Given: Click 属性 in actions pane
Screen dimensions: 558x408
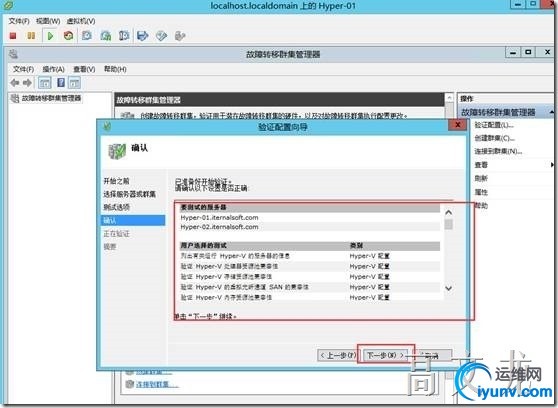Looking at the screenshot, I should [481, 192].
